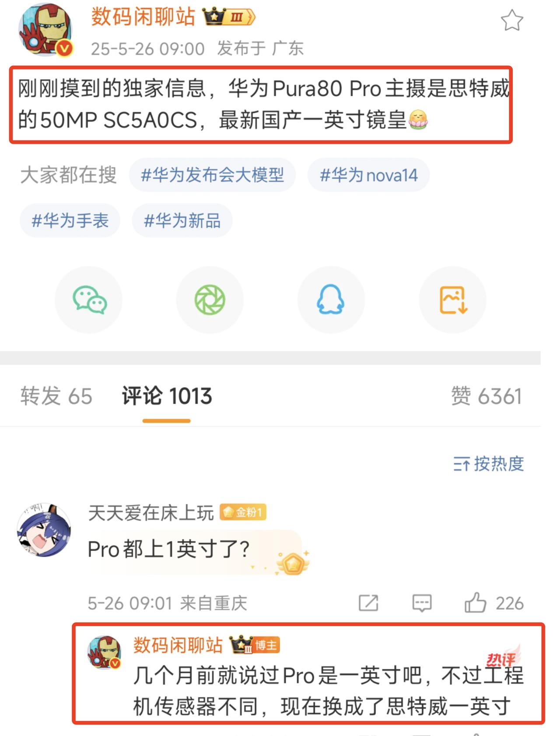Switch to 转发 65 tab
Screen dimensions: 560x736
[56, 396]
